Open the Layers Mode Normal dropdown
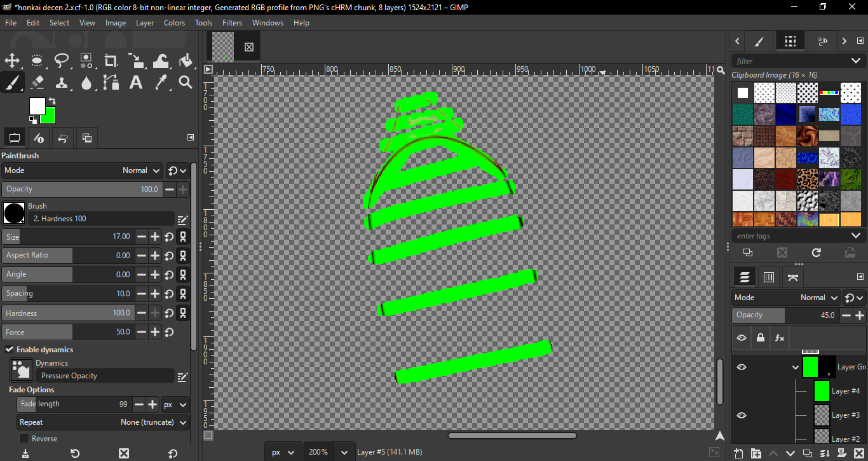Screen dimensions: 868x461 [x=786, y=298]
